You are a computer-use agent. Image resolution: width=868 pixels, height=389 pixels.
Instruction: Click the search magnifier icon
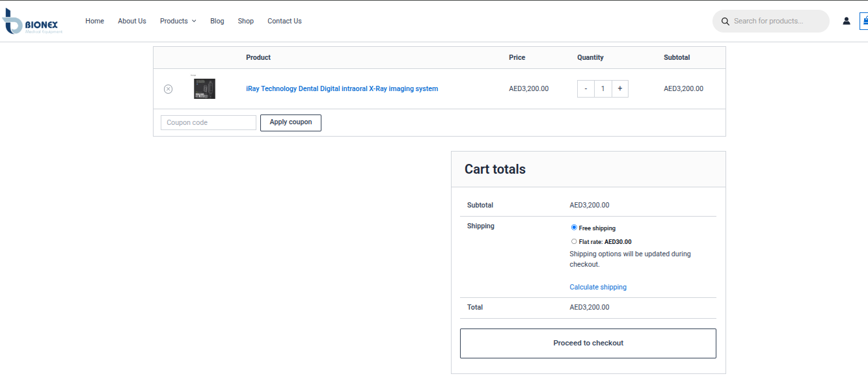(x=725, y=21)
